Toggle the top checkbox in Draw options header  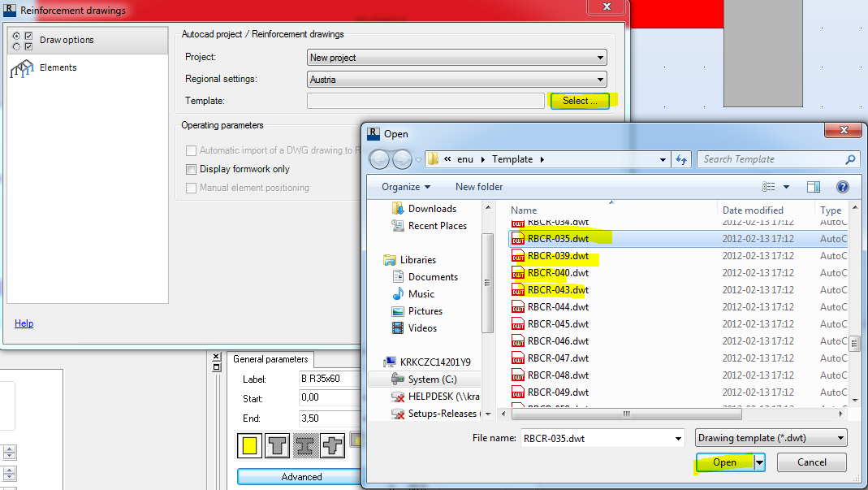click(x=28, y=35)
